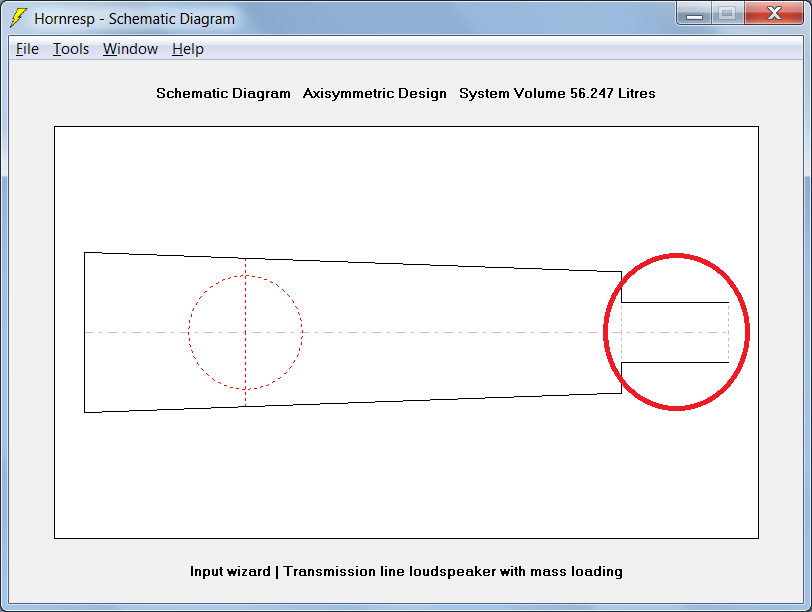Image resolution: width=812 pixels, height=612 pixels.
Task: Click "Transmission line loudspeaker with mass loading" text
Action: click(x=453, y=571)
